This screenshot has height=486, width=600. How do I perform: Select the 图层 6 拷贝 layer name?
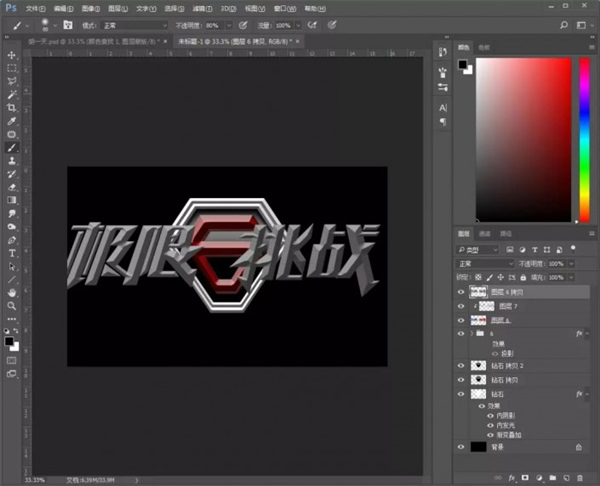[x=507, y=292]
